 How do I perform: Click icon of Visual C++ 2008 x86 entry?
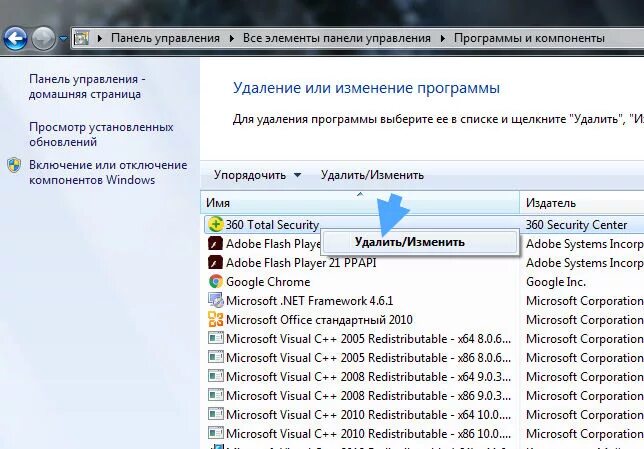coord(216,395)
